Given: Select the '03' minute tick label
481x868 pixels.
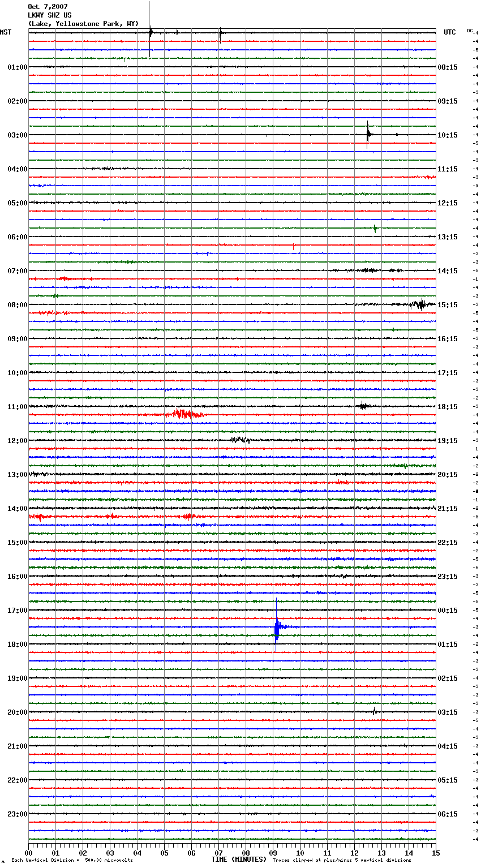Looking at the screenshot, I should [x=110, y=853].
